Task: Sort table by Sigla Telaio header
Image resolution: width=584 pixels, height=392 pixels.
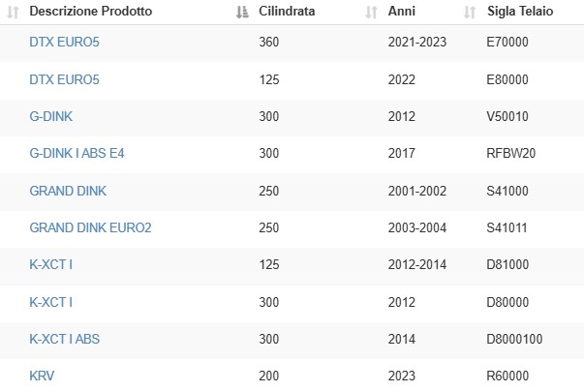Action: [x=520, y=12]
